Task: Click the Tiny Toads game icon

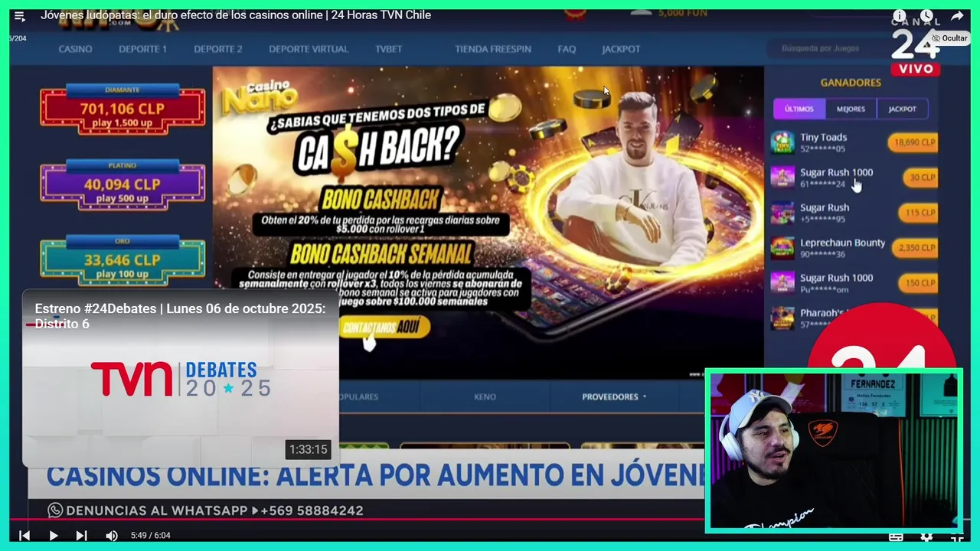Action: click(782, 142)
